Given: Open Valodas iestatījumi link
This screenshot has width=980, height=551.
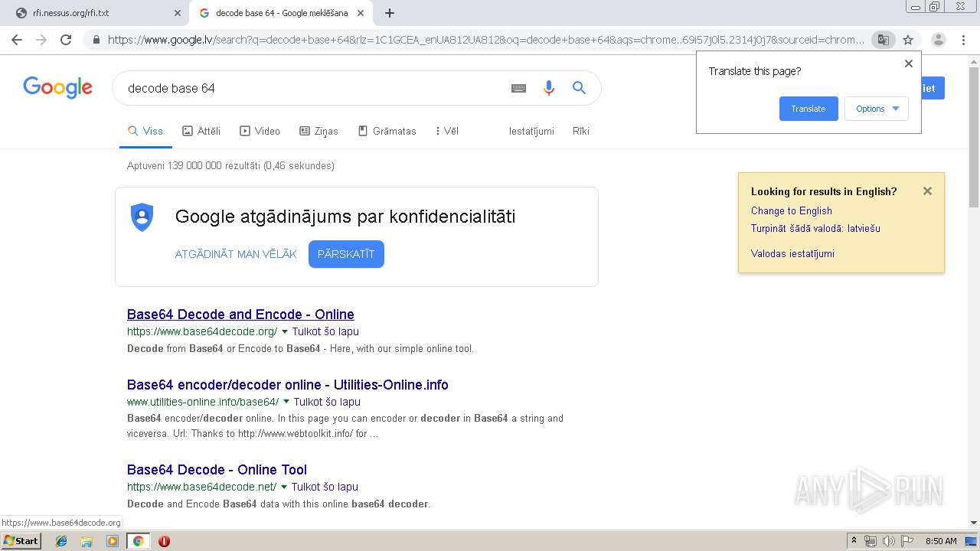Looking at the screenshot, I should (x=792, y=253).
